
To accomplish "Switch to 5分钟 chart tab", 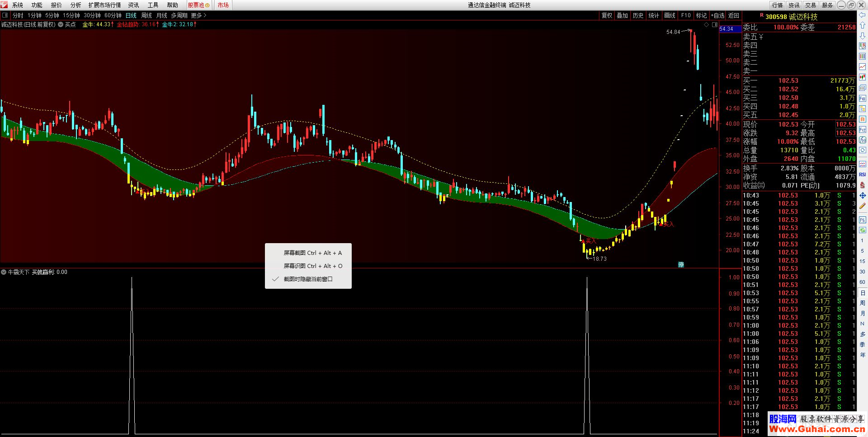I will click(x=52, y=15).
